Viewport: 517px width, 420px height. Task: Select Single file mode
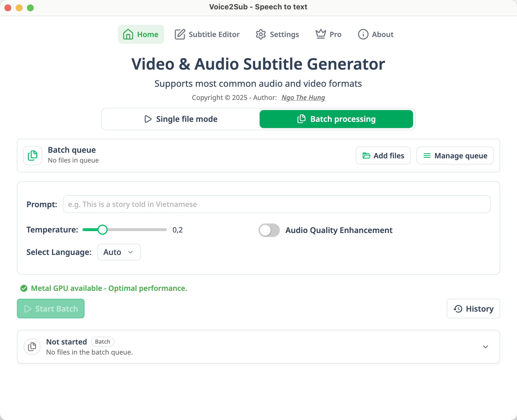(181, 119)
